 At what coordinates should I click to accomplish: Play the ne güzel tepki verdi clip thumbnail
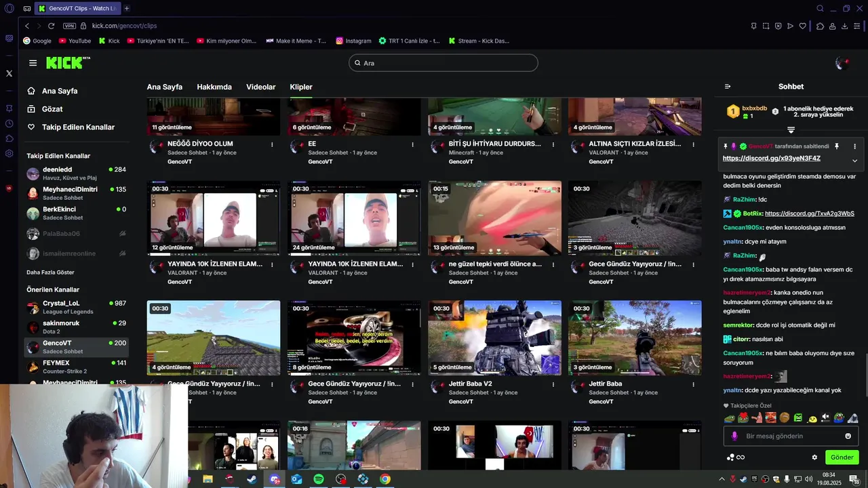(494, 218)
